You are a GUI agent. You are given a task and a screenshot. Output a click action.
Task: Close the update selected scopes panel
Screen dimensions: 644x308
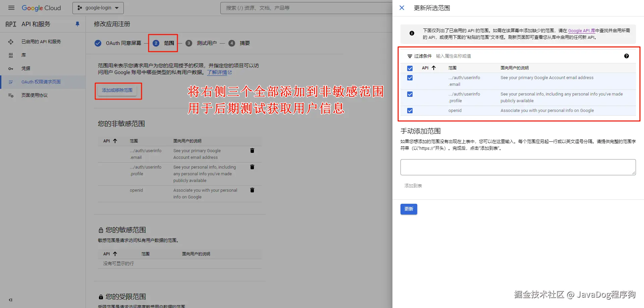click(x=402, y=8)
